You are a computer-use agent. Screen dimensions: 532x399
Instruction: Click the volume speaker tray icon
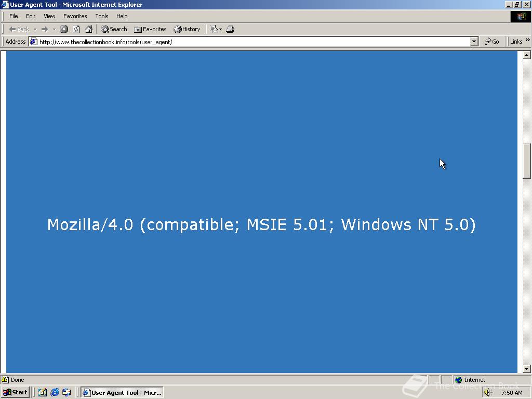487,393
